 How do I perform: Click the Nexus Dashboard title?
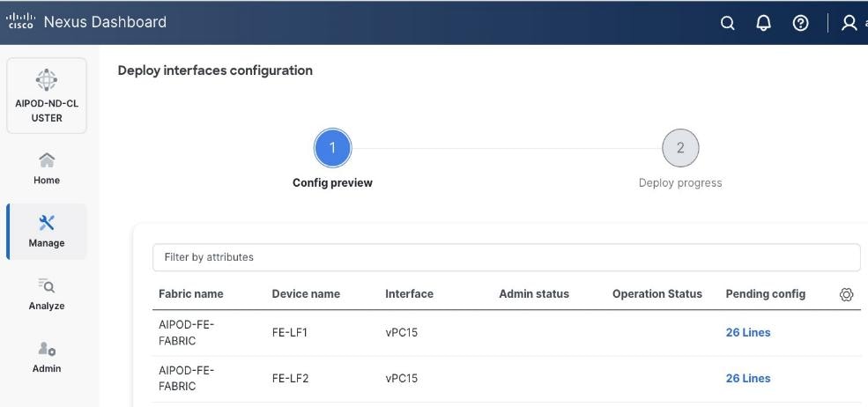pyautogui.click(x=105, y=22)
